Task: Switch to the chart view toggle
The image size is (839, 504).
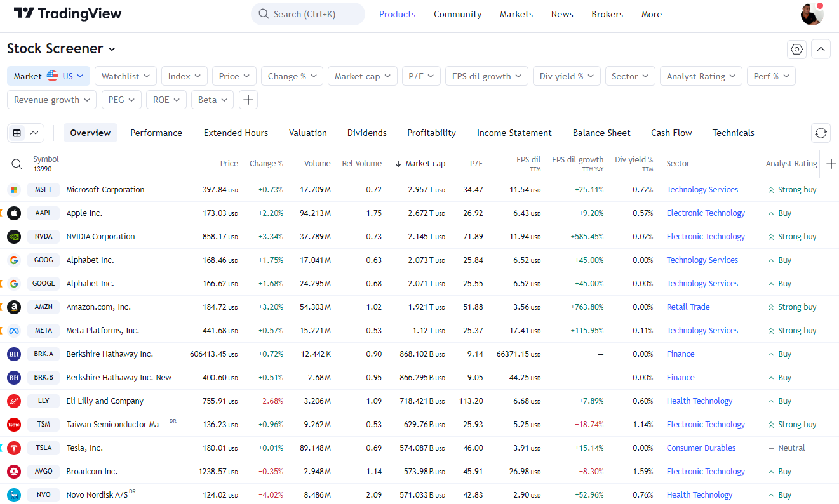Action: click(34, 133)
